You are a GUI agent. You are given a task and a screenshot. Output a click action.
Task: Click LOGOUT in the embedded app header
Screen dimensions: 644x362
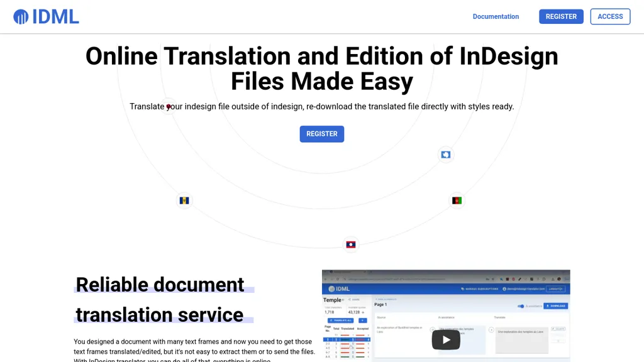pos(556,289)
